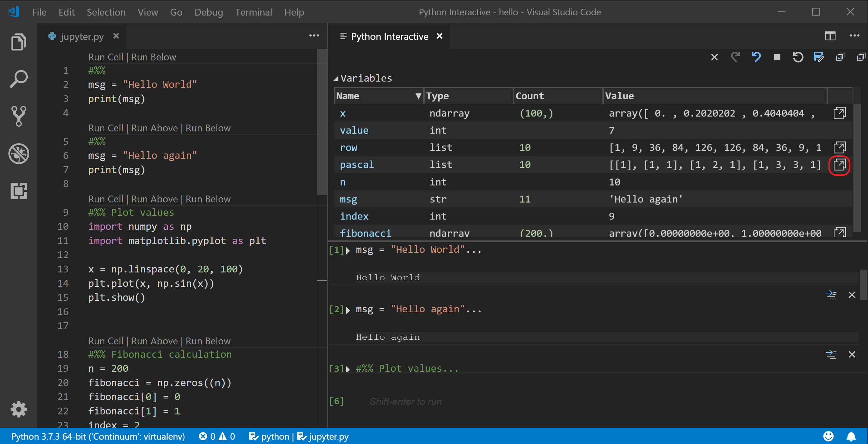Open the editor more actions menu

314,36
